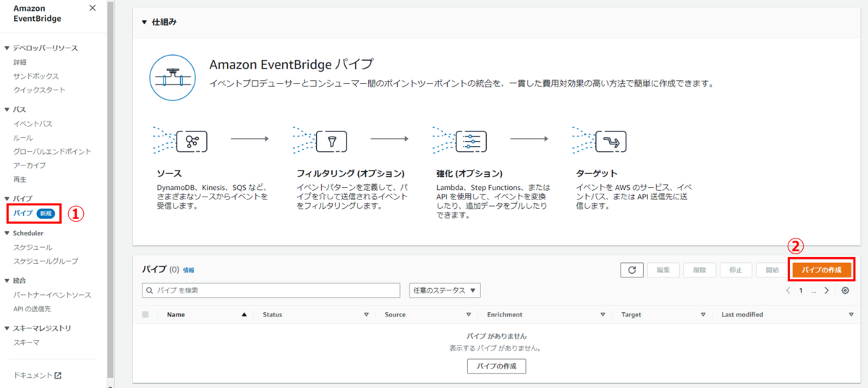The image size is (868, 388).
Task: Click the 開始 button
Action: pos(772,270)
